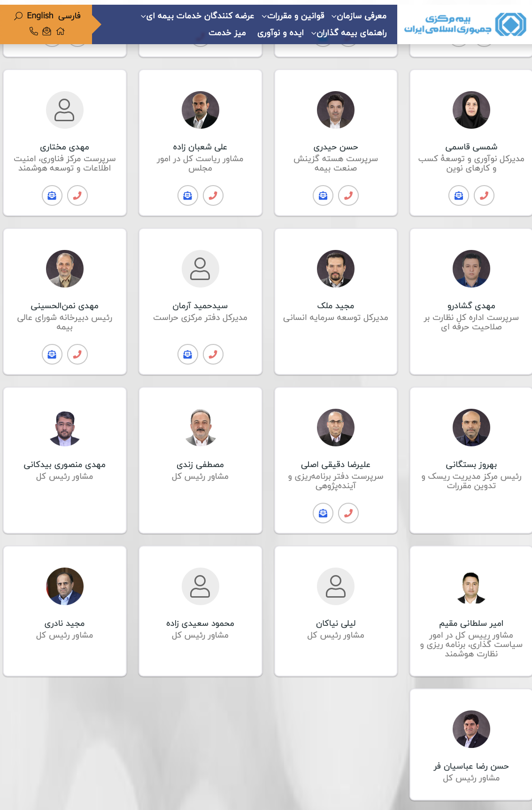Click phone icon under مهدی نمن‌الحسینی
532x810 pixels.
click(77, 354)
